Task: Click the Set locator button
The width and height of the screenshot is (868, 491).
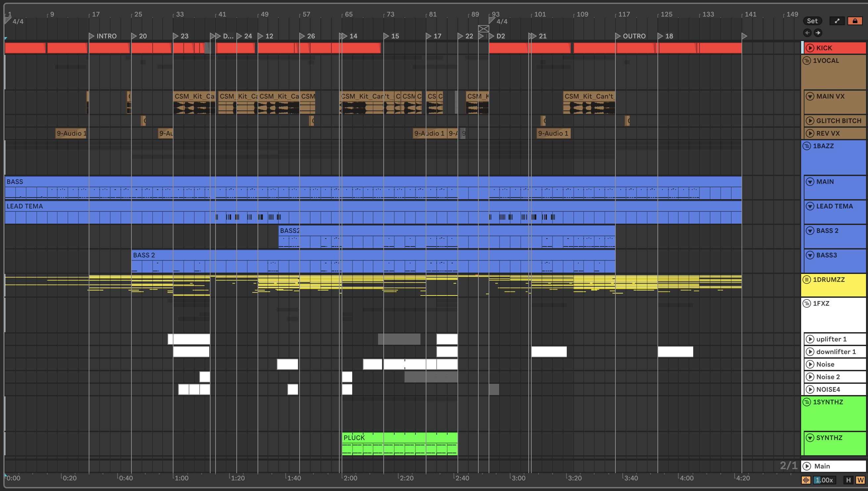Action: (812, 21)
